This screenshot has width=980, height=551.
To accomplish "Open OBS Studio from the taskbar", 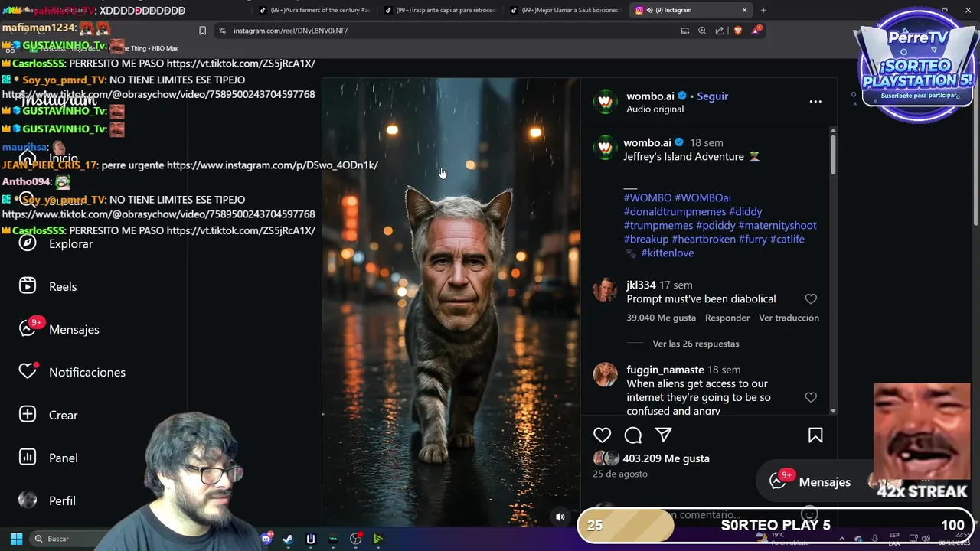I will 356,539.
